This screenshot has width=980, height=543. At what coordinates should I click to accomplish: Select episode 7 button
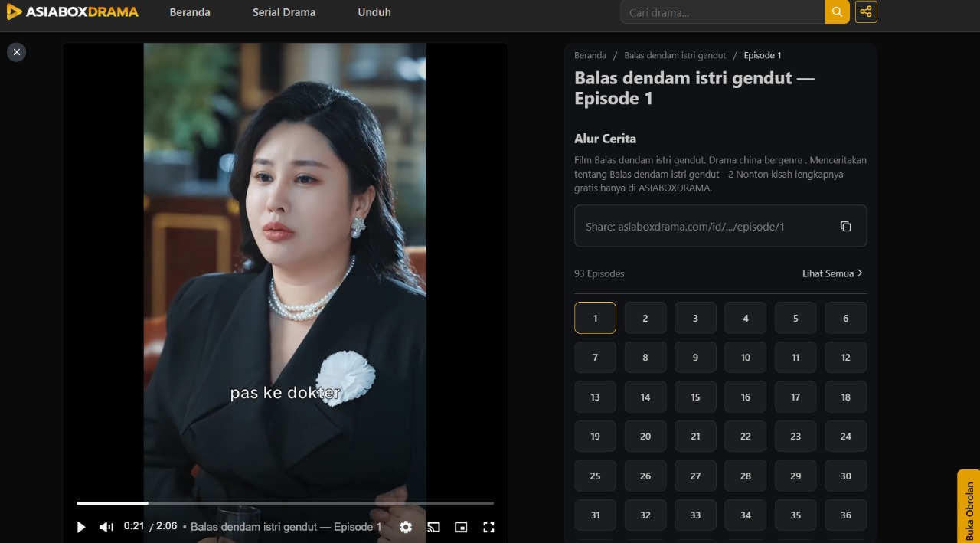click(x=595, y=357)
